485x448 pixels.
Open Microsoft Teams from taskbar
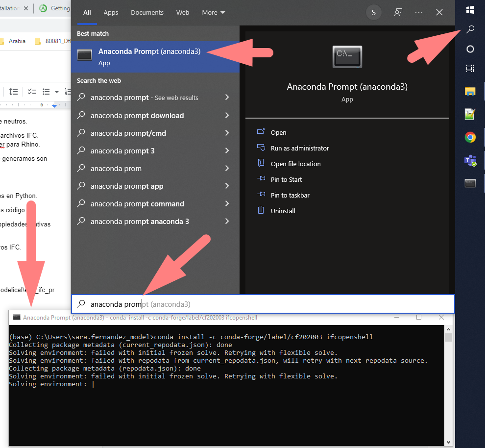click(x=470, y=160)
